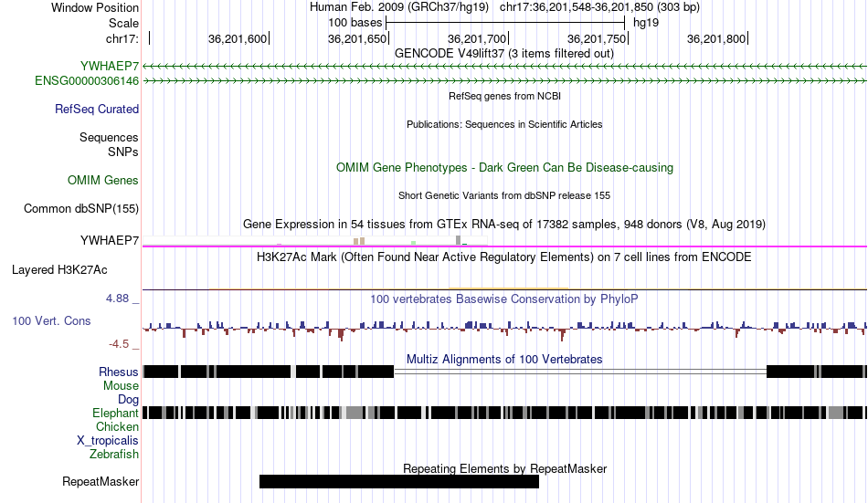Screen dimensions: 868x503
Task: Click the 36,201,600 ruler position label
Action: [237, 38]
